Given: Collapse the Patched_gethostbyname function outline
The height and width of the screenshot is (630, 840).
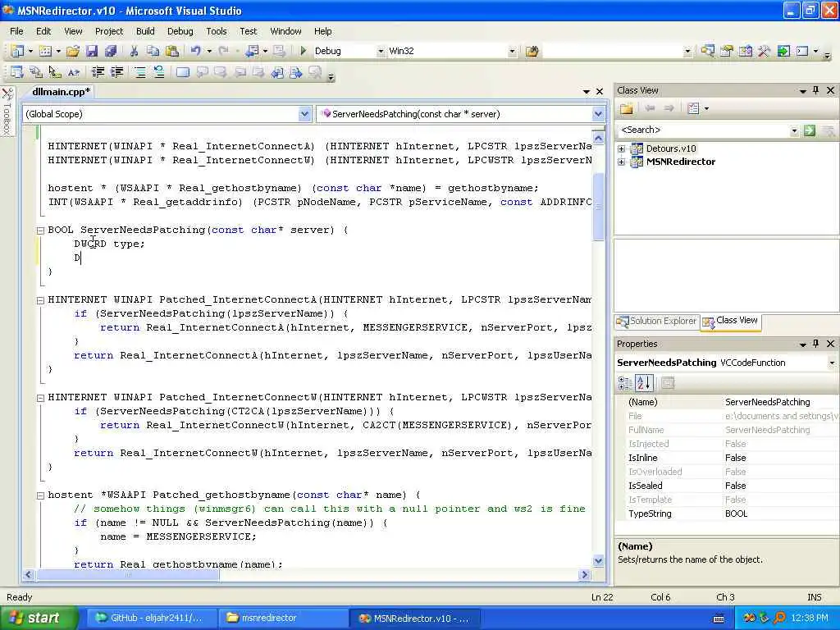Looking at the screenshot, I should tap(40, 495).
